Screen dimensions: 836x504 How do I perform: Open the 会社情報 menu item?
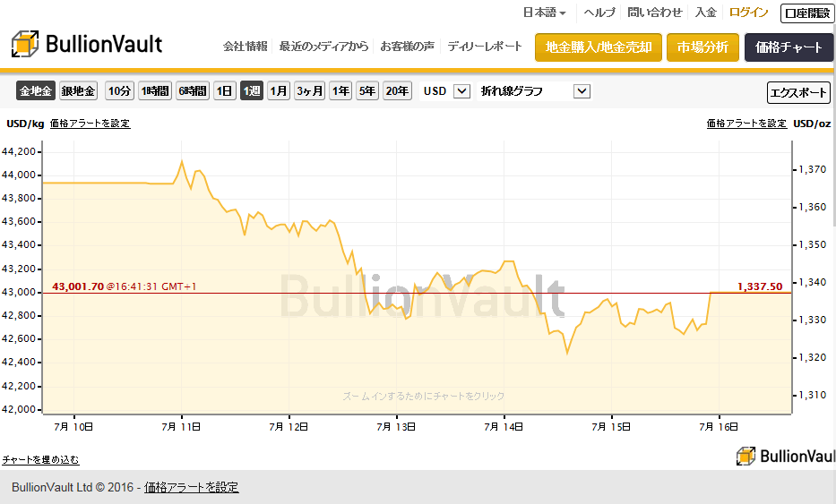pyautogui.click(x=246, y=47)
